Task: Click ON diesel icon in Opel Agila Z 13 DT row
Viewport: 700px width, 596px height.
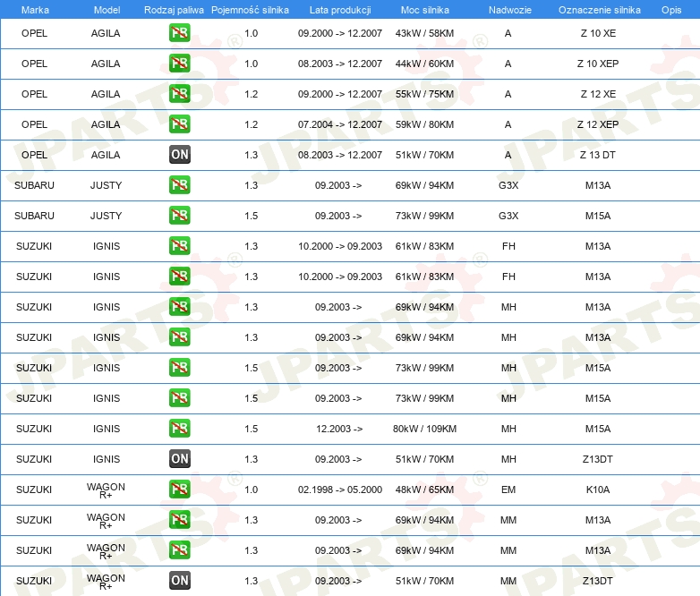Action: (x=179, y=155)
